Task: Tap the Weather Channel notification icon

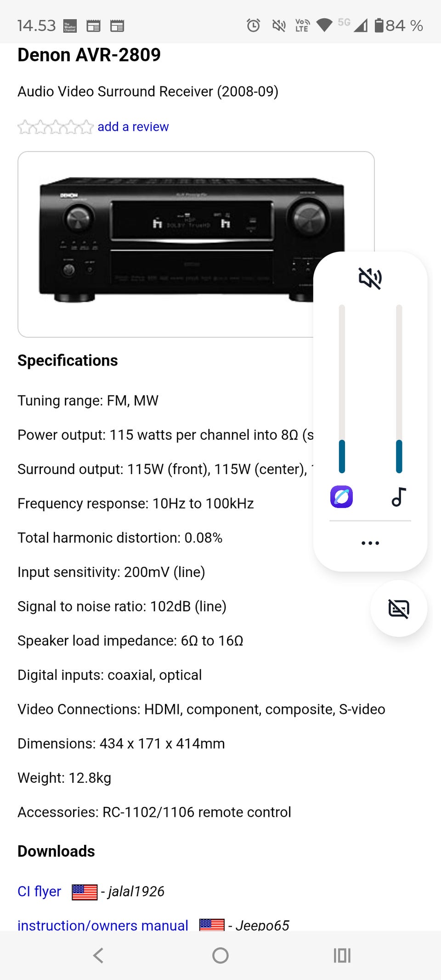Action: tap(70, 26)
